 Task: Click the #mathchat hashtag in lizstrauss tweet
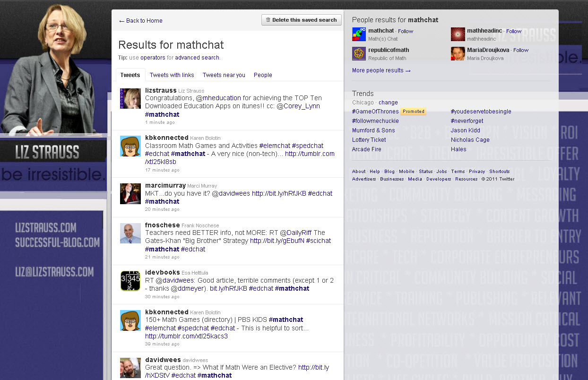pyautogui.click(x=162, y=114)
